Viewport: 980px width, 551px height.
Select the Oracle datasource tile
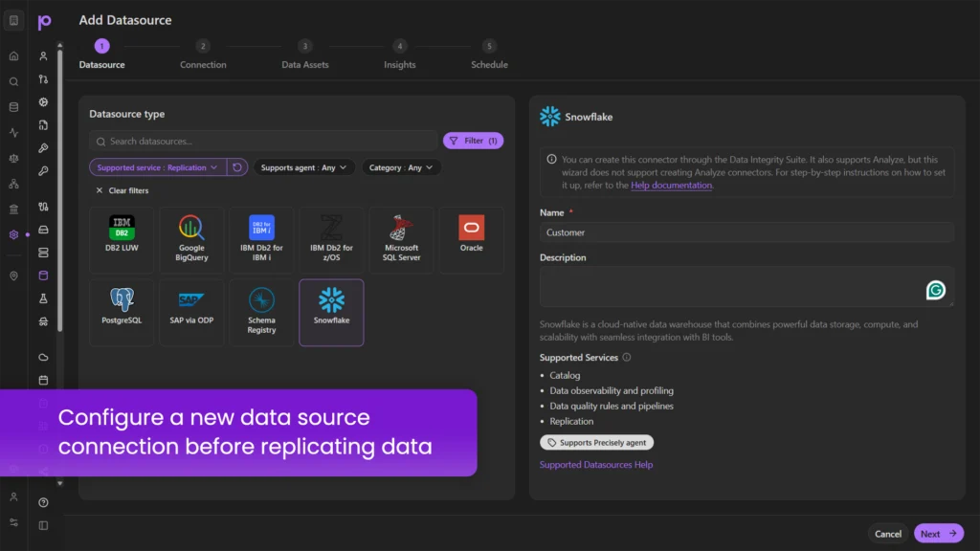[x=471, y=240]
